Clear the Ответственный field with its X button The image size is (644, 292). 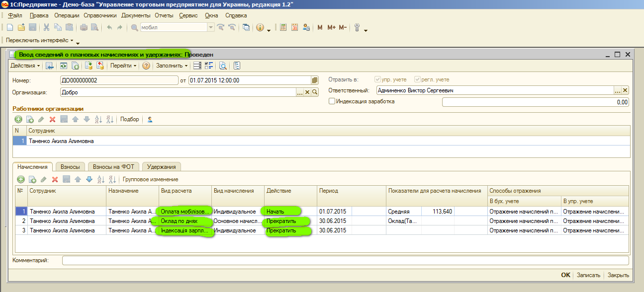625,90
